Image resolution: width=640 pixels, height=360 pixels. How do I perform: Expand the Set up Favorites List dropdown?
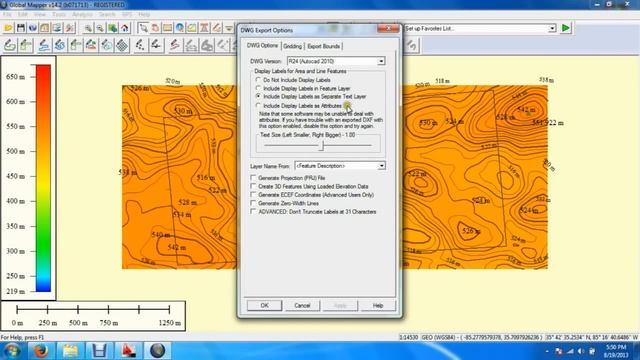pos(552,28)
